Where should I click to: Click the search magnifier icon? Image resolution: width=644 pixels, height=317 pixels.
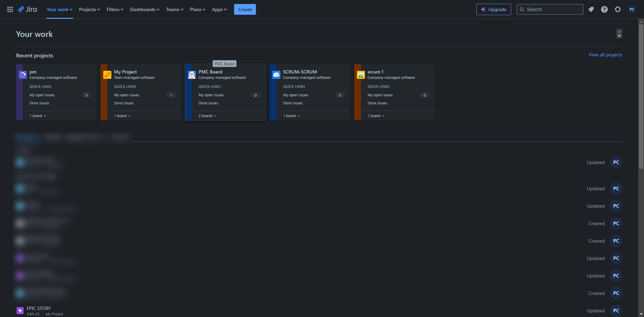(x=522, y=9)
